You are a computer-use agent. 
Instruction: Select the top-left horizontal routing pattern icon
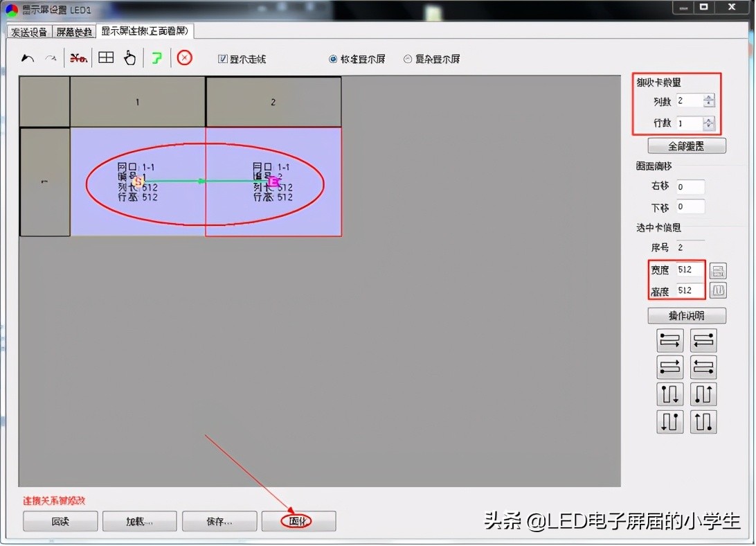[x=669, y=340]
